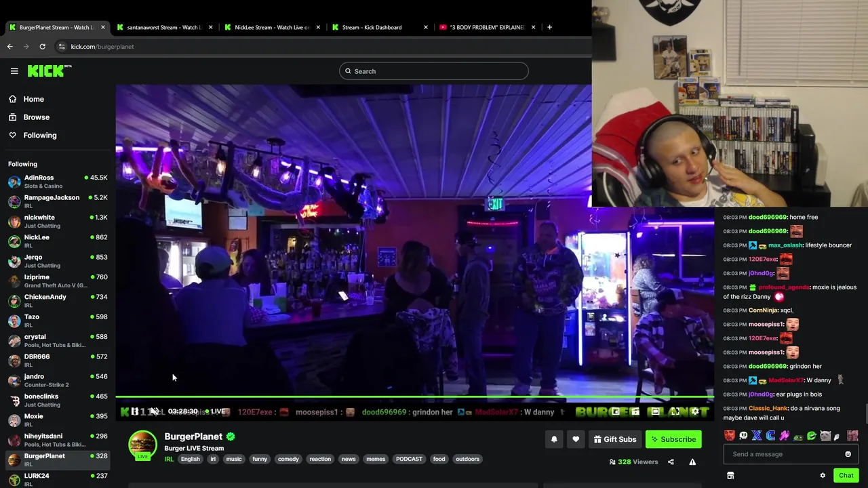Click the BurgerPlanet channel avatar
The height and width of the screenshot is (488, 868).
(x=142, y=445)
